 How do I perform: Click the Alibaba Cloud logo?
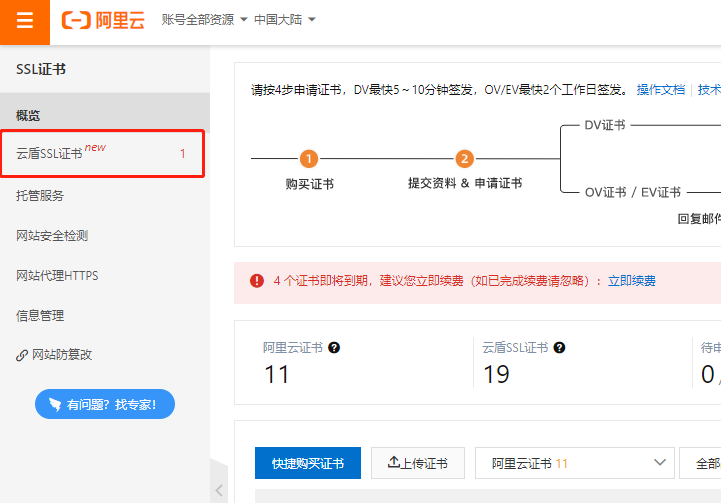point(105,21)
